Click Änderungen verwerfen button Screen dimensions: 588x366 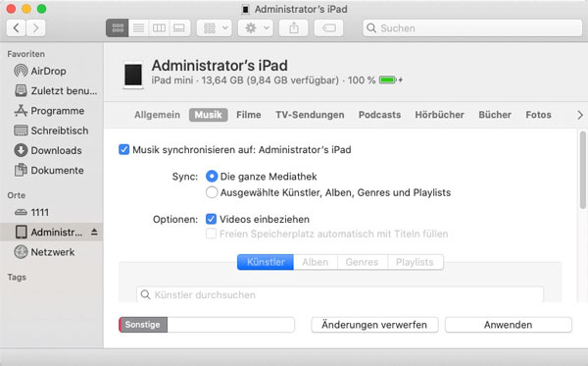[374, 325]
